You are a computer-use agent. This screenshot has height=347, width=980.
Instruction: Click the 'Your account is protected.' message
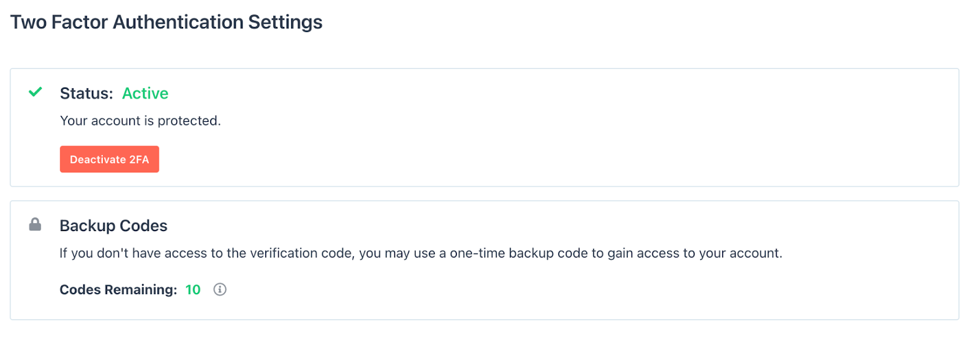click(x=140, y=121)
